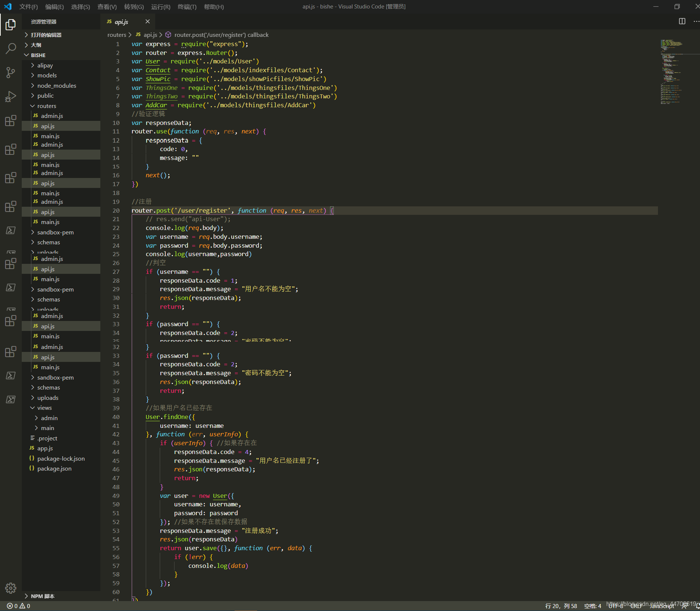Click the routers breadcrumb
The width and height of the screenshot is (700, 611).
(x=117, y=35)
